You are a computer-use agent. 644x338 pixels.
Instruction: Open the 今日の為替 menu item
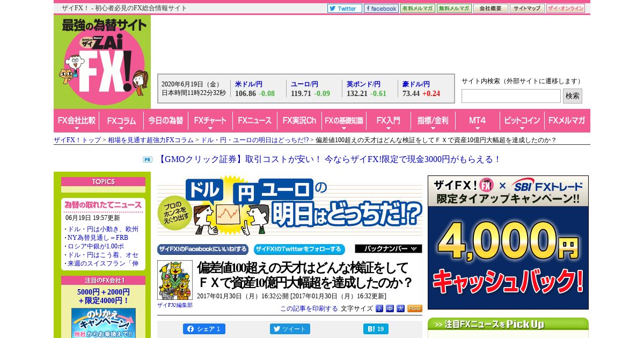166,121
